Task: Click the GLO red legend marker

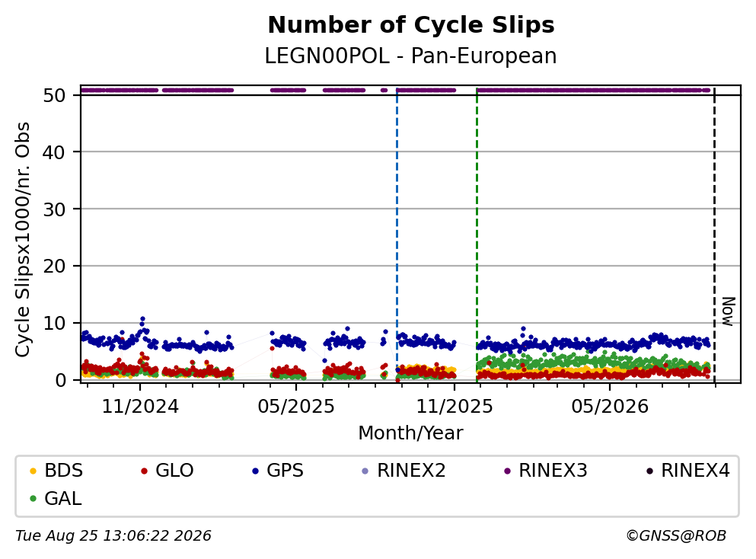Action: [x=144, y=471]
